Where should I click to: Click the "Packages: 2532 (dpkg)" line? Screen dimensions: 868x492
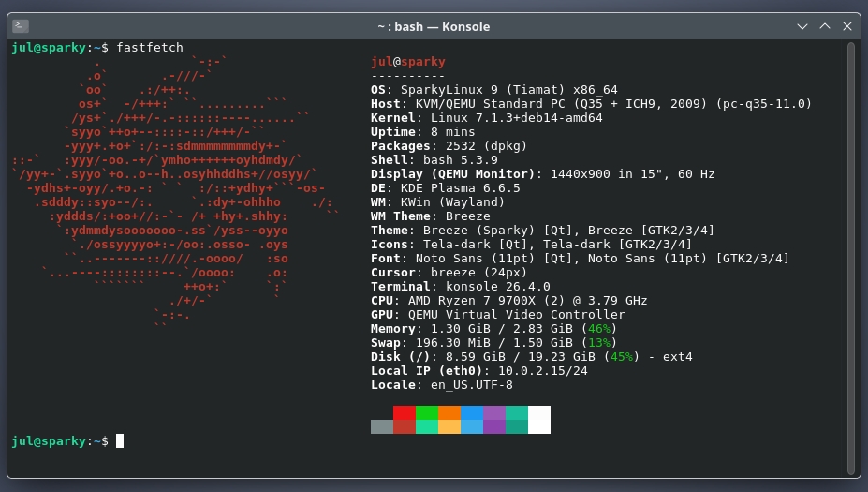pos(449,146)
